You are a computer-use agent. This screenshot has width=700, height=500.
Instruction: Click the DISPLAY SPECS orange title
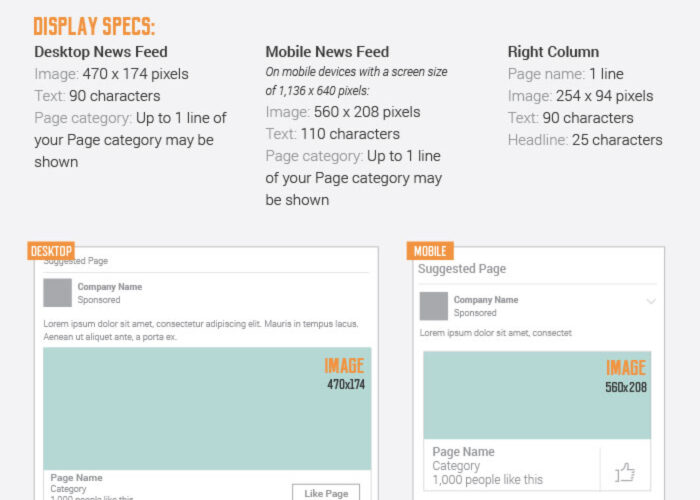[x=94, y=26]
